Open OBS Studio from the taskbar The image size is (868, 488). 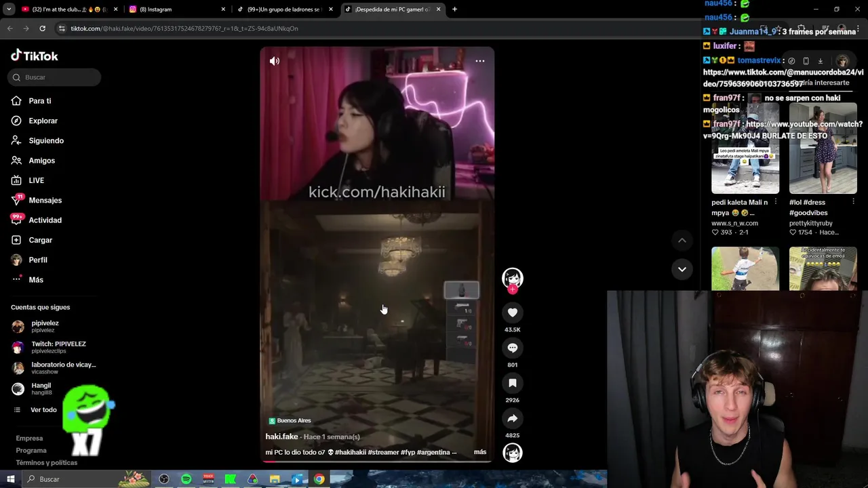pyautogui.click(x=163, y=479)
